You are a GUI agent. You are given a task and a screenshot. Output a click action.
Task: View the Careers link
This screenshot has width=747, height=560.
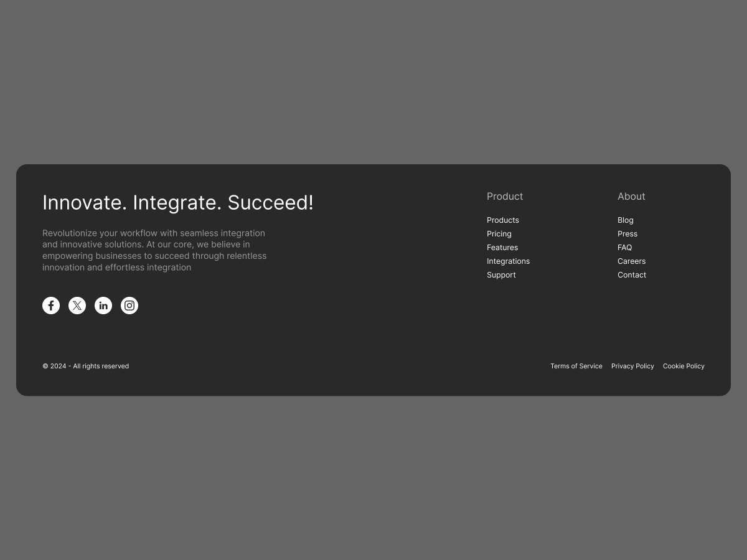click(631, 261)
